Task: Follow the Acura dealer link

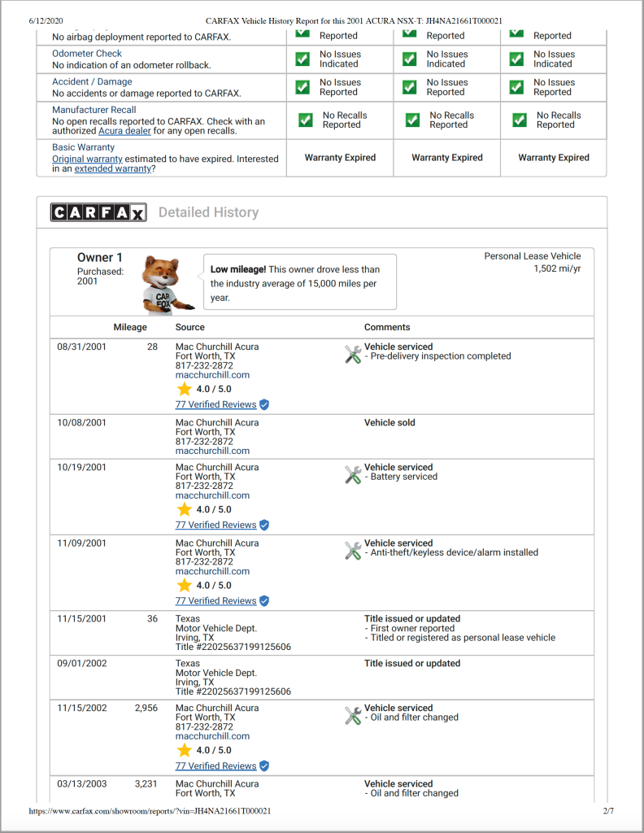Action: (x=128, y=131)
